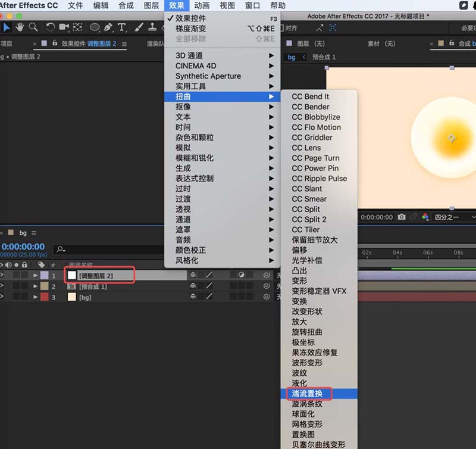This screenshot has width=476, height=449.
Task: Select the Pan Behind anchor tool
Action: (78, 27)
